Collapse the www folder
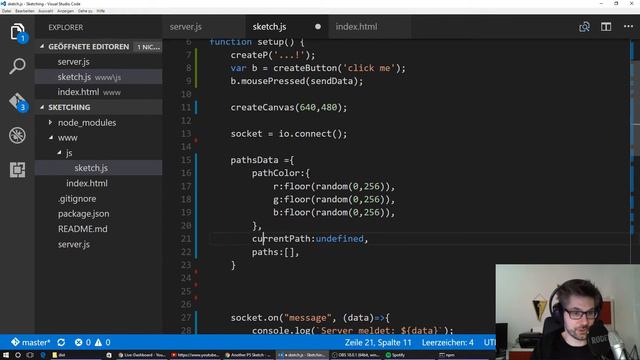The width and height of the screenshot is (640, 360). tap(51, 138)
